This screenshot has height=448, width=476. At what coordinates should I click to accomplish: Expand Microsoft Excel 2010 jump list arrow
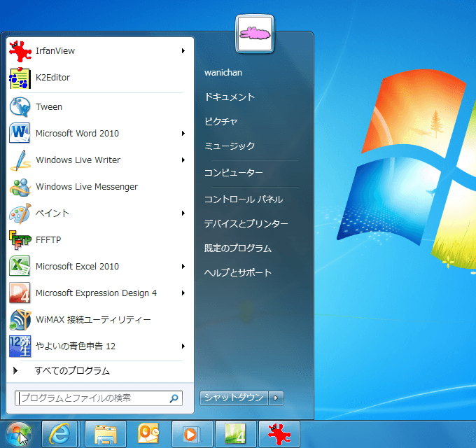183,267
